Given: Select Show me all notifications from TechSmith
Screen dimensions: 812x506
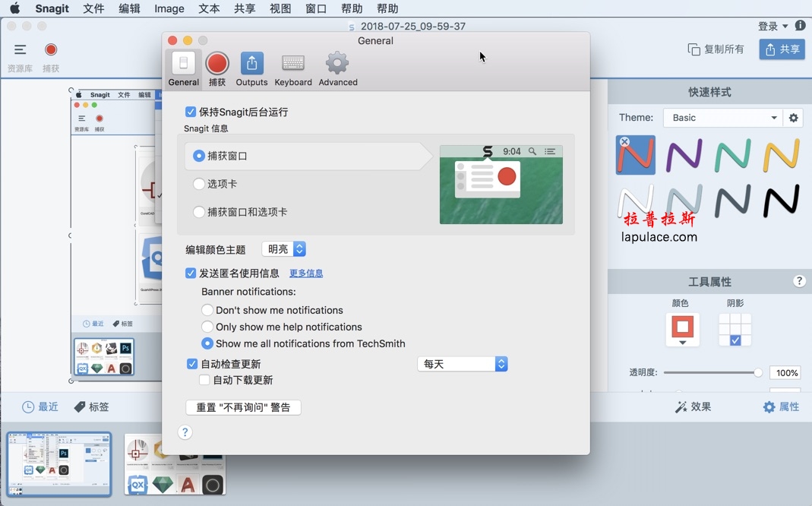Looking at the screenshot, I should click(x=207, y=343).
